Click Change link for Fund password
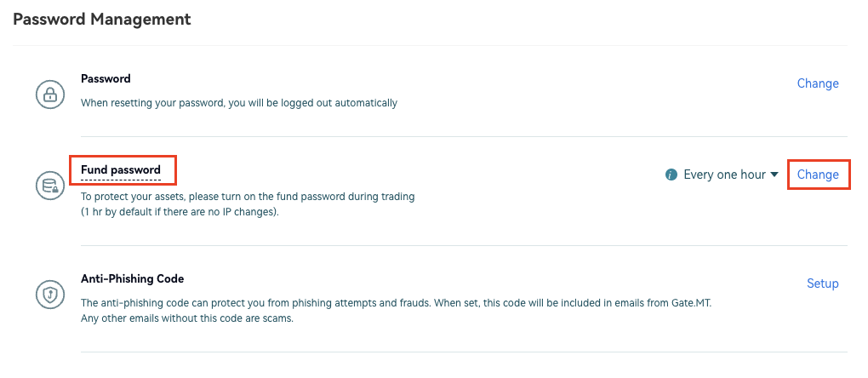This screenshot has width=868, height=378. coord(818,175)
